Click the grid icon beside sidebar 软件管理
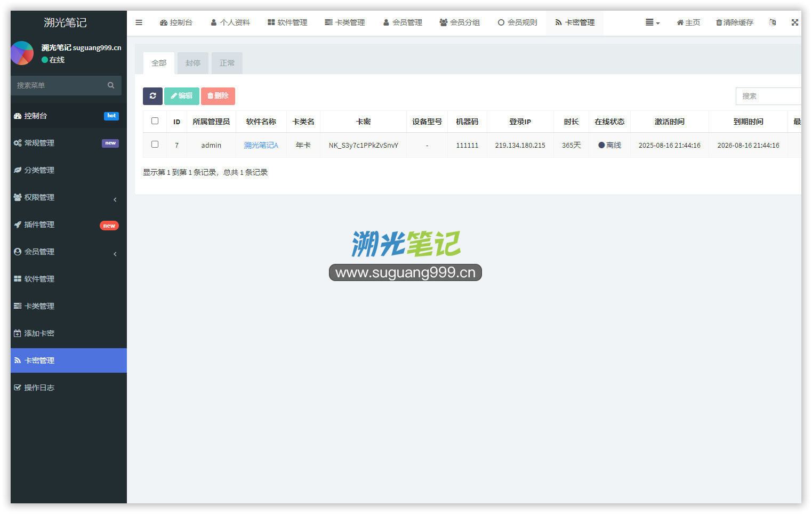This screenshot has width=812, height=514. tap(18, 279)
